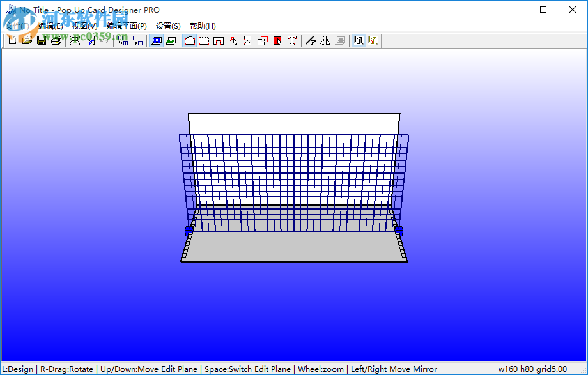This screenshot has height=375, width=588.
Task: Click the grayed-out image icon
Action: 340,40
